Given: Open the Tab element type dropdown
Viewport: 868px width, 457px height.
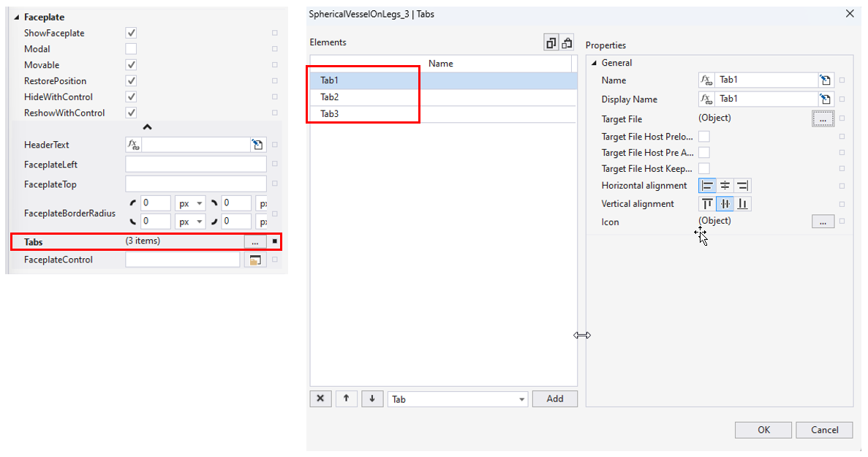Looking at the screenshot, I should click(x=457, y=399).
